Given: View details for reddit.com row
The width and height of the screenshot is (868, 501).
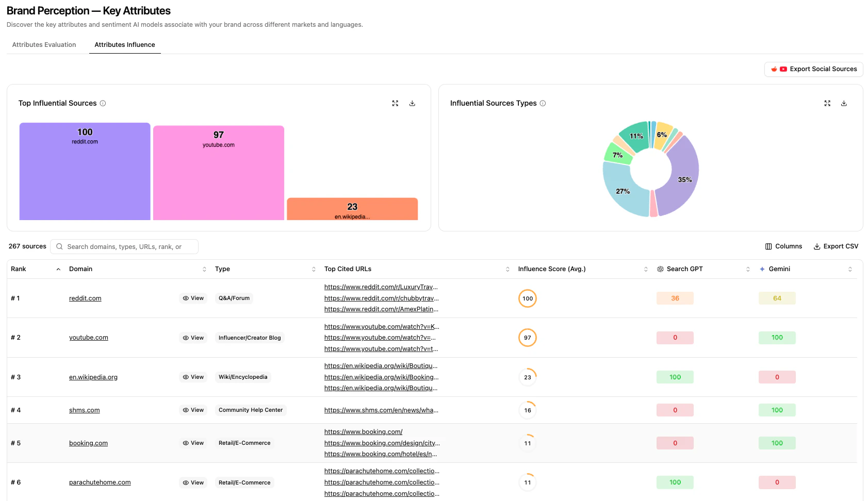Looking at the screenshot, I should pos(193,298).
